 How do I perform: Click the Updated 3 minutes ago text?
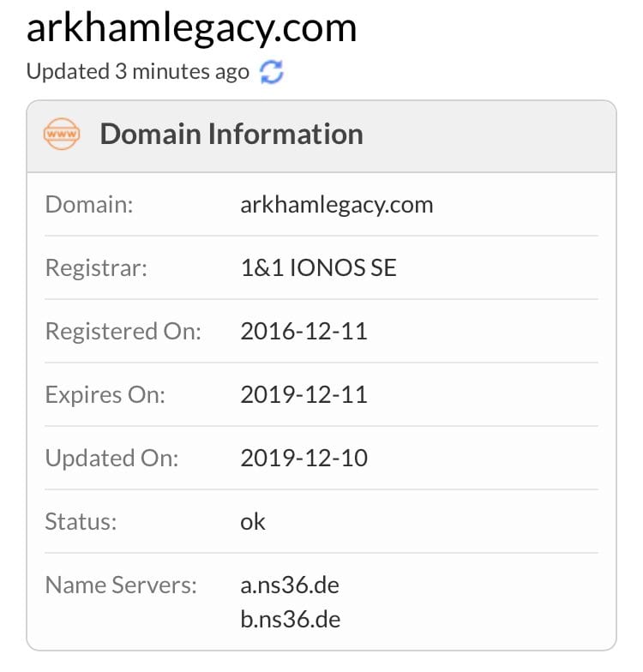pos(137,72)
